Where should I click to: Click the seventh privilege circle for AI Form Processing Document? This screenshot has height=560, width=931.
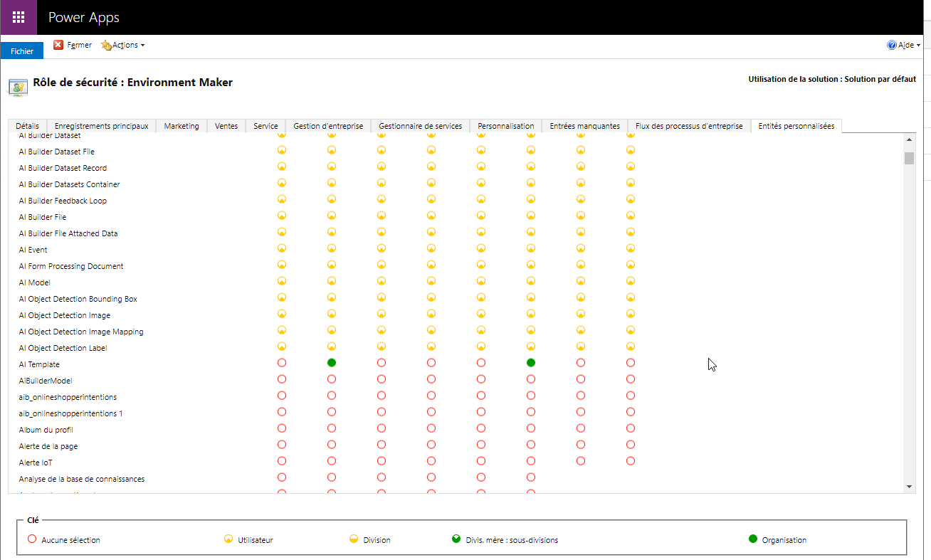(x=581, y=265)
